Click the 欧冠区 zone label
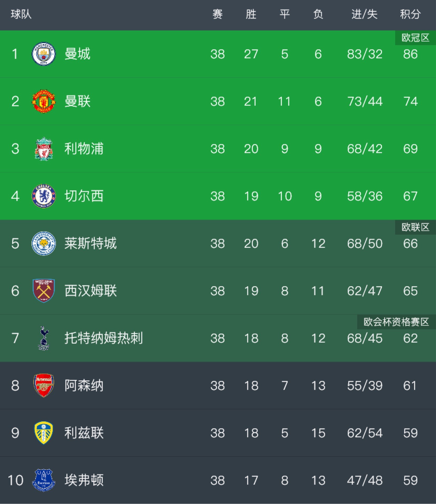 click(x=415, y=38)
